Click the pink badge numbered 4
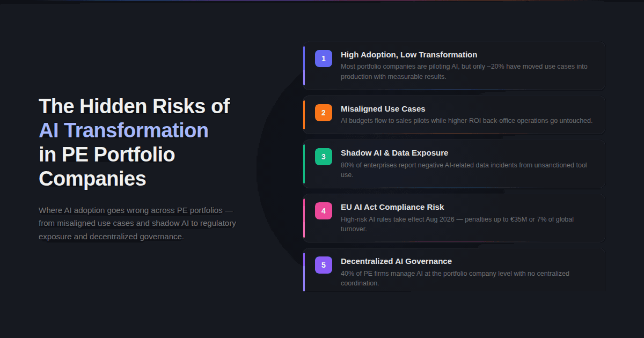 point(323,211)
